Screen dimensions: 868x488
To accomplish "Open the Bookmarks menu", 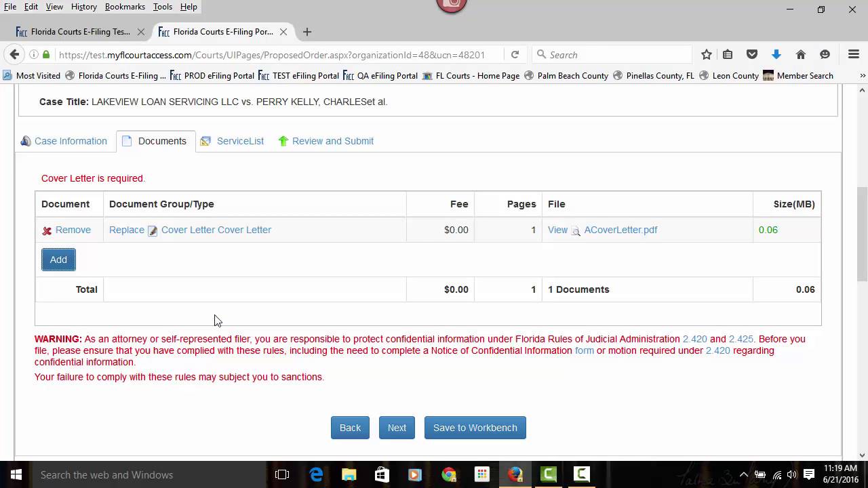I will [125, 7].
